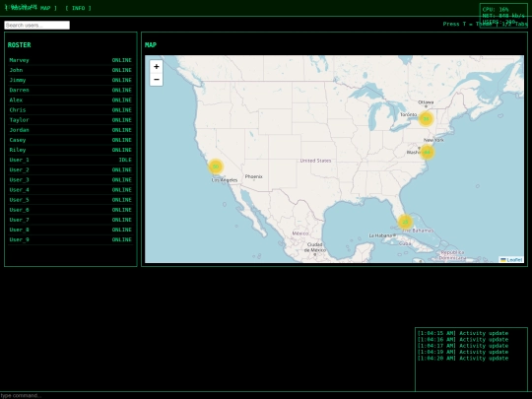Click the Ottawa label on the map

(426, 102)
